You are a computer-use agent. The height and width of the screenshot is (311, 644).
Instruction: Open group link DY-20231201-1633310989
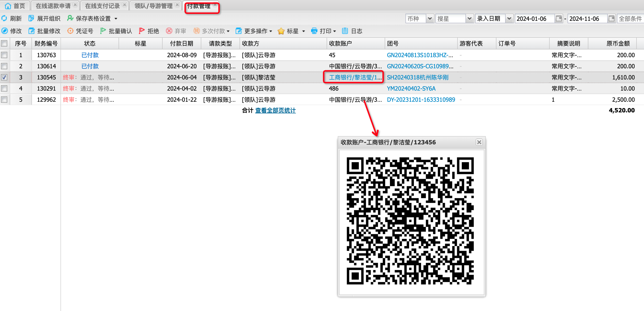pyautogui.click(x=421, y=100)
